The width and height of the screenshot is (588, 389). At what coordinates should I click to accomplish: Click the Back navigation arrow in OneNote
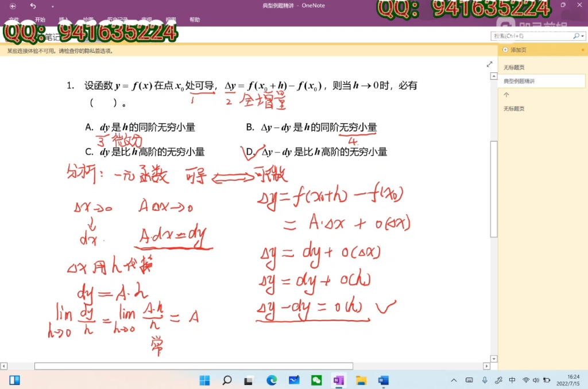tap(12, 6)
